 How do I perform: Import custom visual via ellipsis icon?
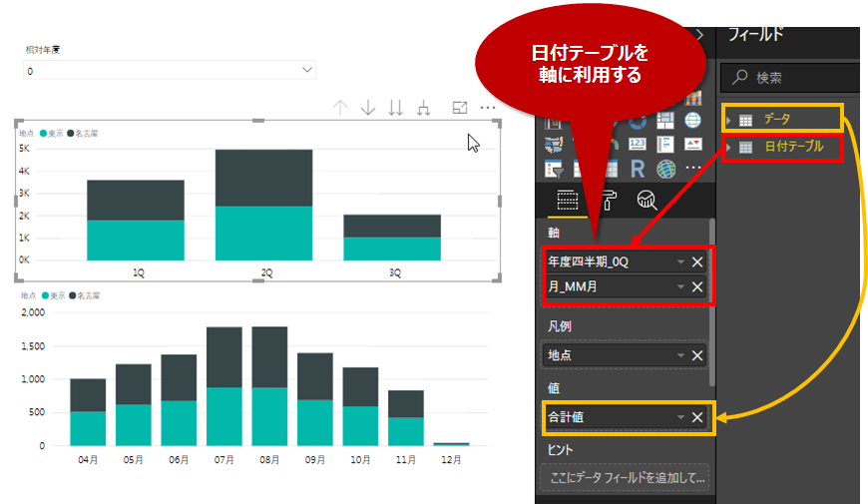click(x=693, y=167)
